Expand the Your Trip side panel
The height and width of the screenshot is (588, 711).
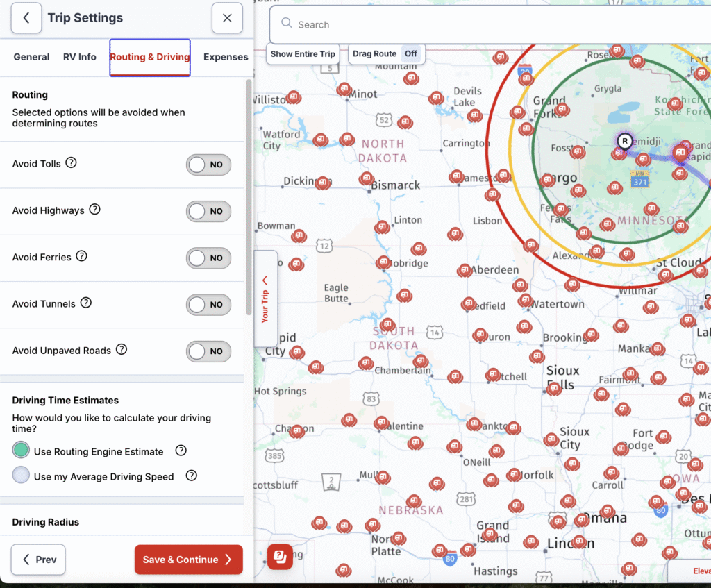tap(265, 299)
